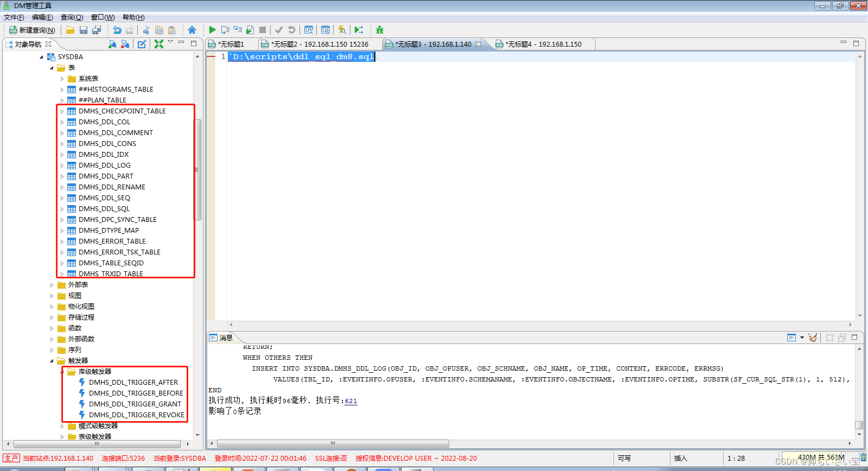Minimize the object navigator panel
This screenshot has width=868, height=471.
tap(182, 42)
